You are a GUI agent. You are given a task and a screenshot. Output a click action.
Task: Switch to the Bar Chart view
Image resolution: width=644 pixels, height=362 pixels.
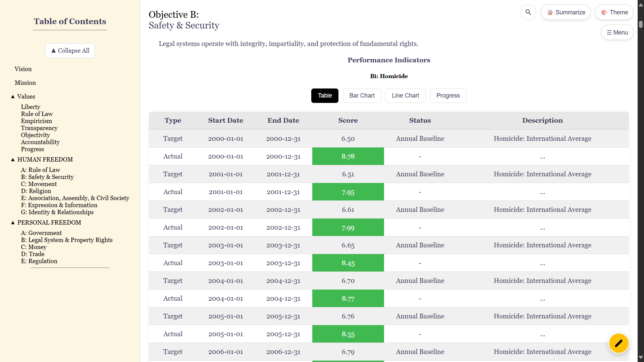[x=362, y=96]
